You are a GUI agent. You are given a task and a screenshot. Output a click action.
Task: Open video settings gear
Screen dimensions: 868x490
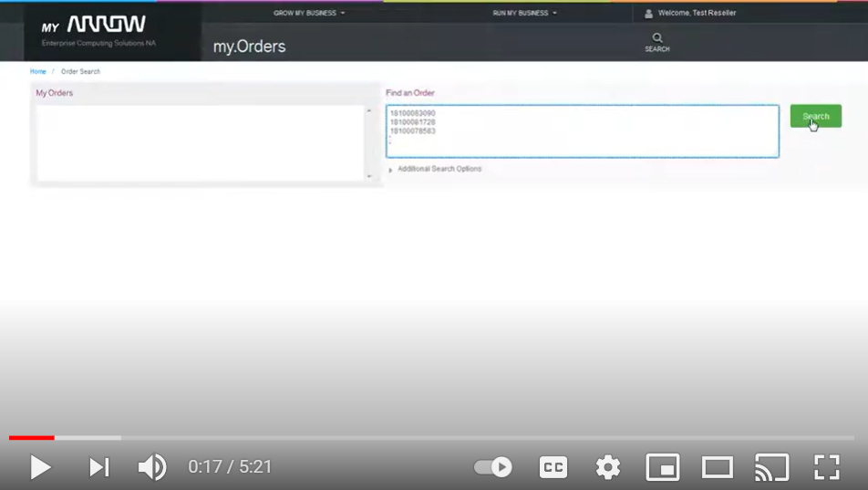(x=608, y=467)
